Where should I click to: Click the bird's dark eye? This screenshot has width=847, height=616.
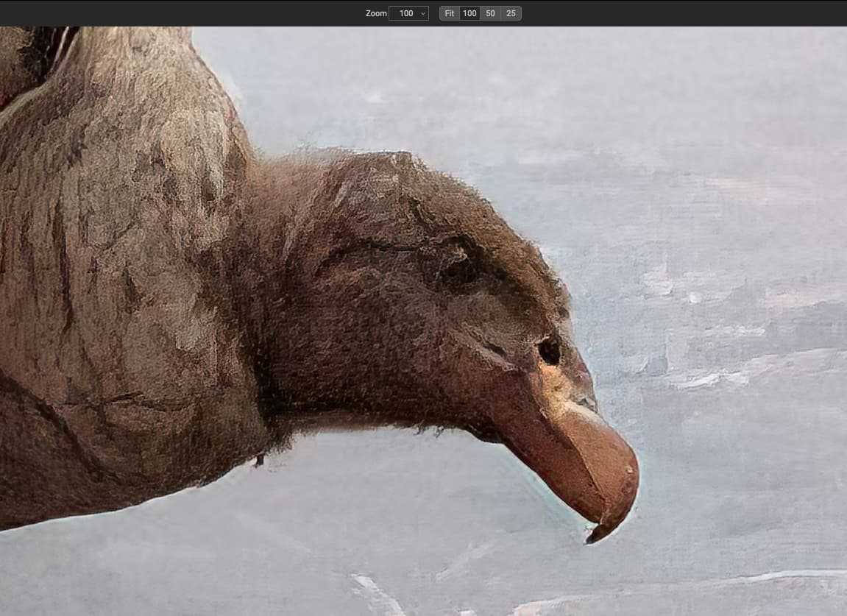click(x=549, y=350)
